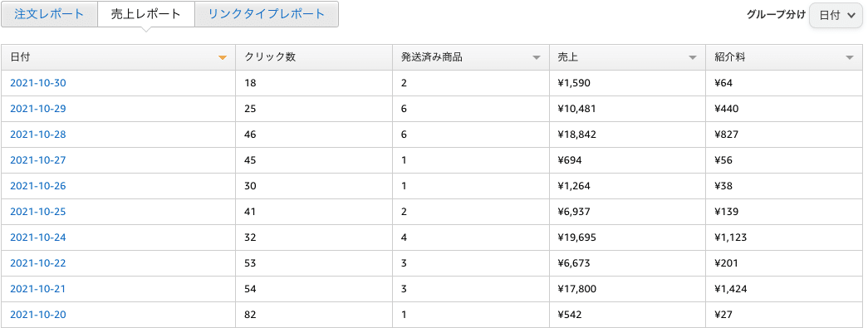The height and width of the screenshot is (328, 868).
Task: Open the 2021-10-21 date link
Action: (38, 289)
